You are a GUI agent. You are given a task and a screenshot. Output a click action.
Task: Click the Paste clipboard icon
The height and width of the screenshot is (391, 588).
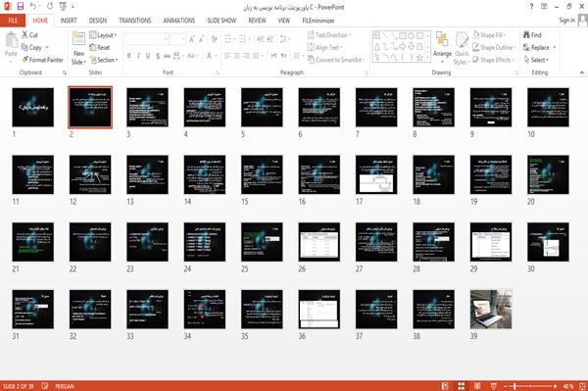click(11, 40)
